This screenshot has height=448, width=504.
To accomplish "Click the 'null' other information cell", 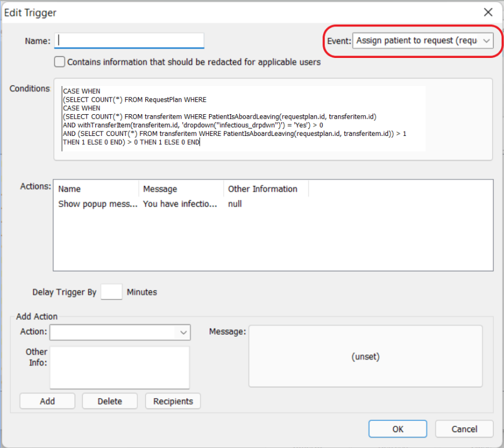I will coord(235,204).
